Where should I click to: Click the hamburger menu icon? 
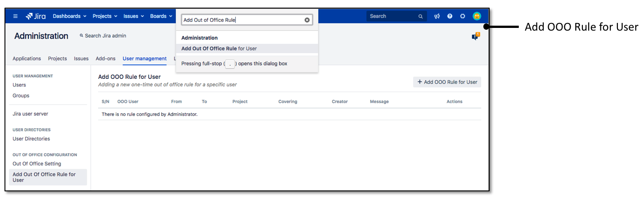(x=16, y=16)
